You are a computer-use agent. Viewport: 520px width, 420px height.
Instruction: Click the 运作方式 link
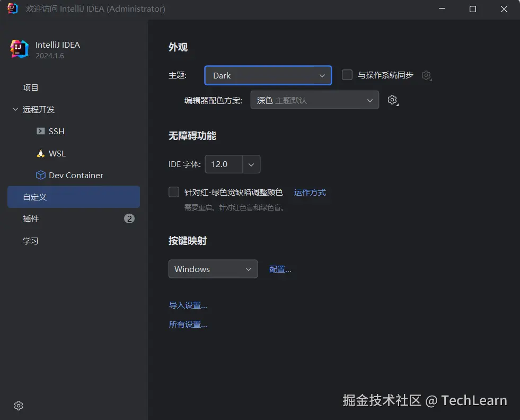(x=310, y=192)
